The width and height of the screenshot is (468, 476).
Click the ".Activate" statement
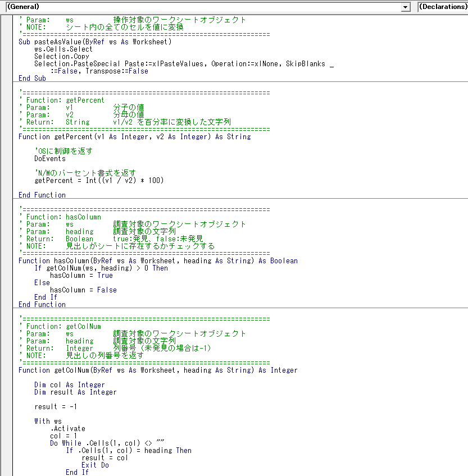[x=67, y=428]
